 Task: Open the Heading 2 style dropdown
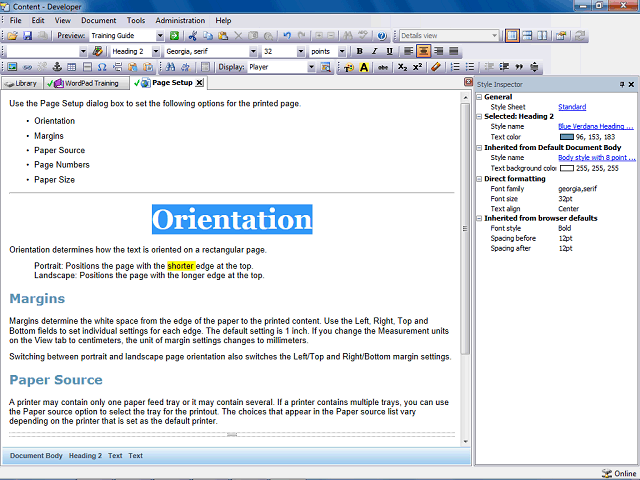[x=156, y=51]
